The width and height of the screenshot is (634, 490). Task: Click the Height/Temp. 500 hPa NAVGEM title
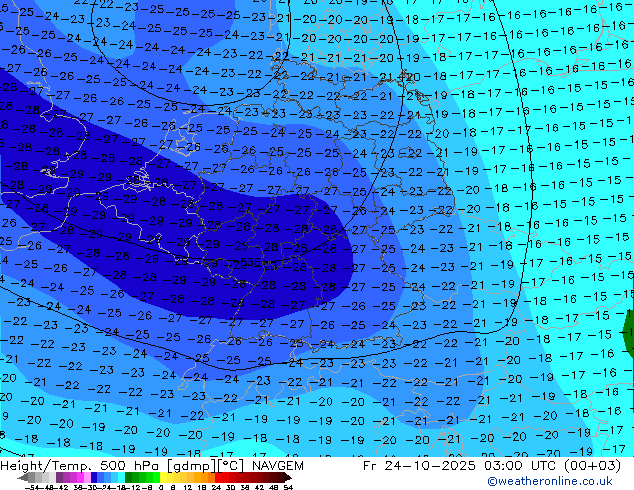pos(152,466)
